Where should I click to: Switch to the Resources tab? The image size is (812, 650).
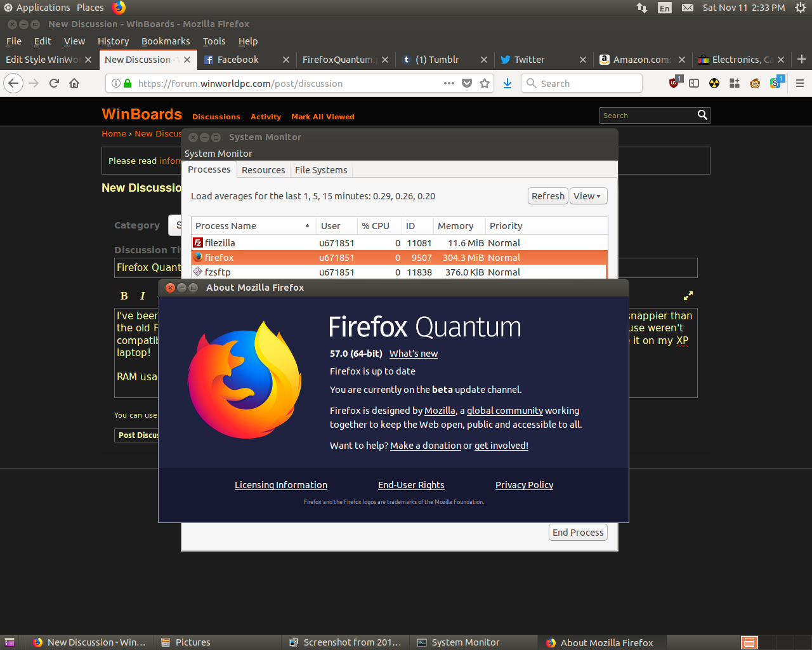tap(263, 170)
